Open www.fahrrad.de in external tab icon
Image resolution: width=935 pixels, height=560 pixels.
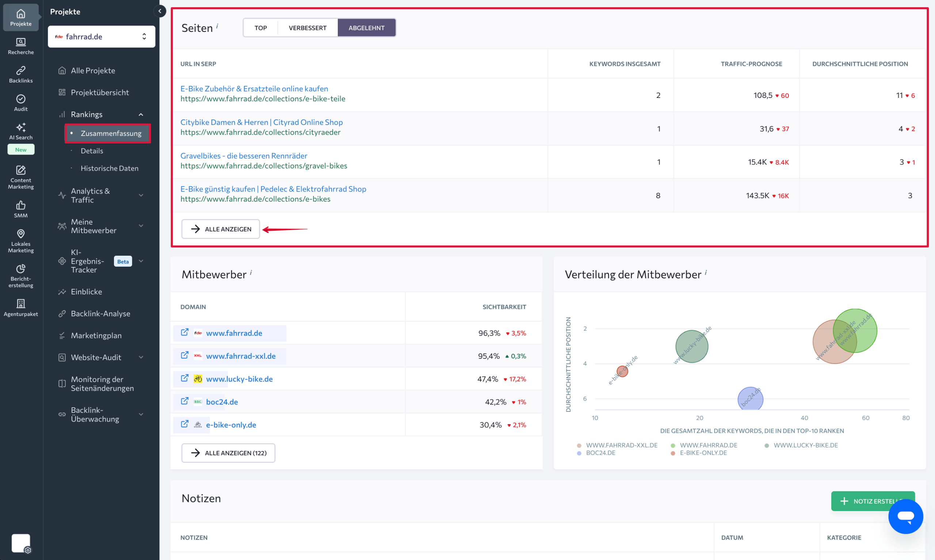[x=184, y=332]
